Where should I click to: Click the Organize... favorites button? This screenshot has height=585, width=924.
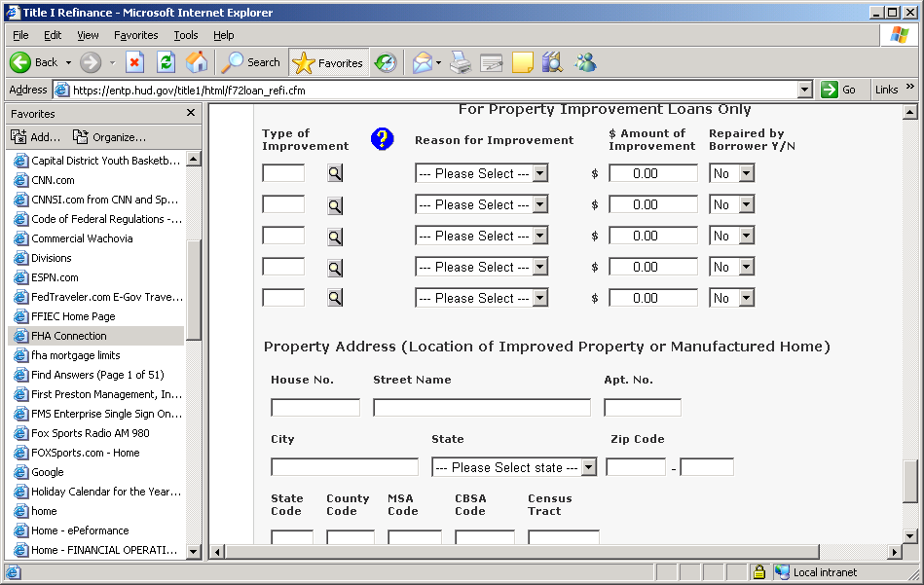coord(110,137)
